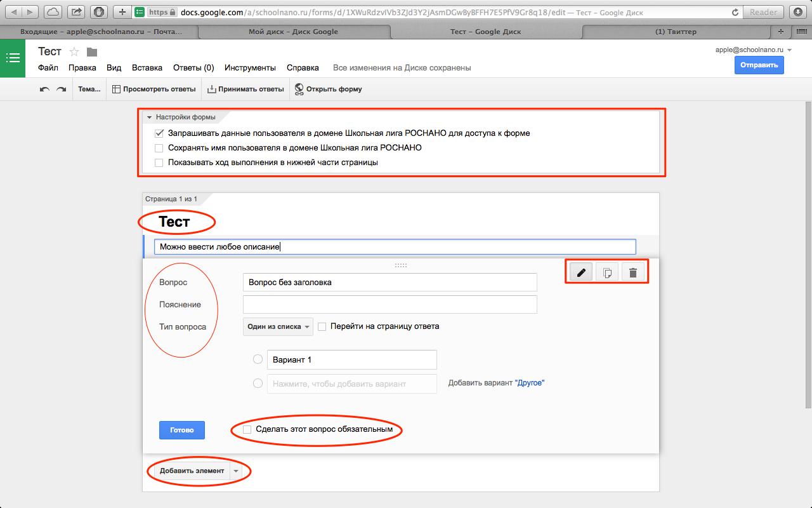Click the blue Отправить button
This screenshot has height=508, width=812.
[759, 65]
